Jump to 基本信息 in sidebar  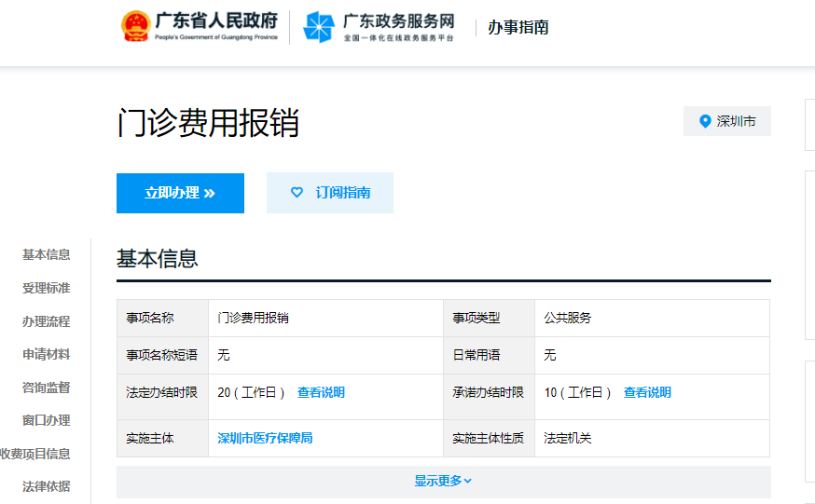47,255
